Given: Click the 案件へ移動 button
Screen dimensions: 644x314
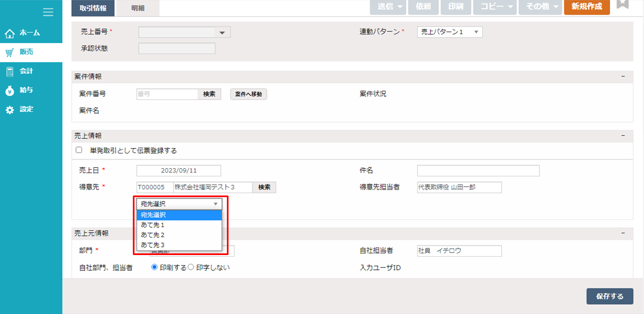Looking at the screenshot, I should tap(248, 94).
